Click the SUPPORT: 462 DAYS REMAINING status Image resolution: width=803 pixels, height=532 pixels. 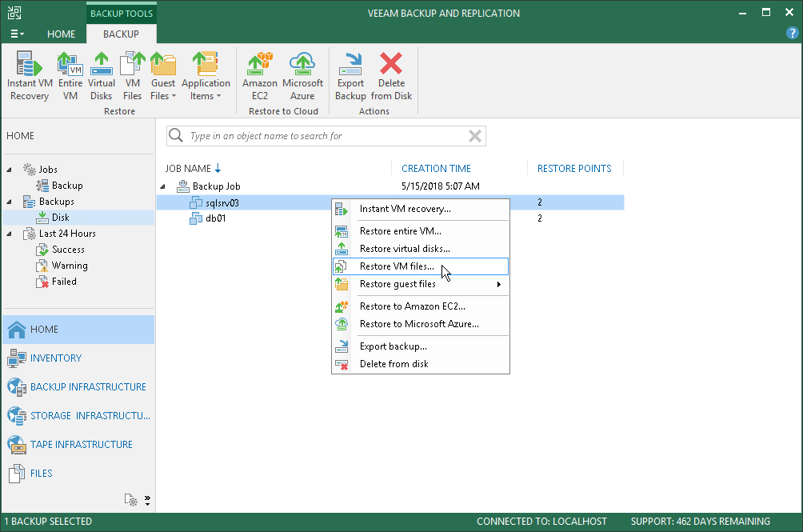point(700,522)
